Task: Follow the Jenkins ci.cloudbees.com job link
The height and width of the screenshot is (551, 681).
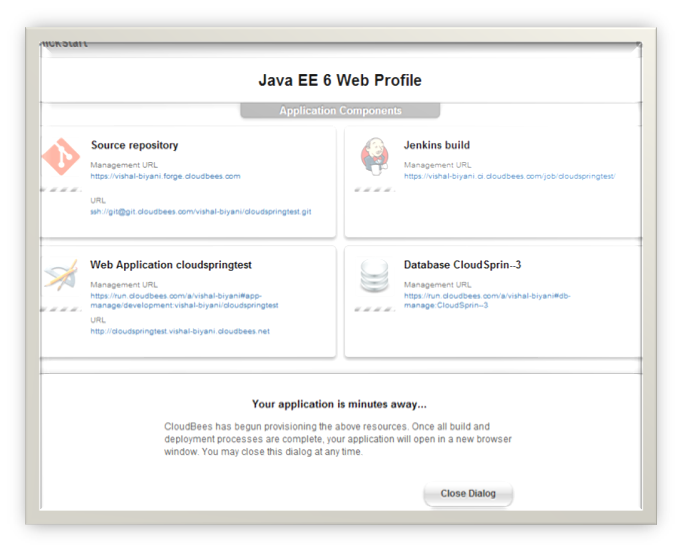Action: [509, 176]
